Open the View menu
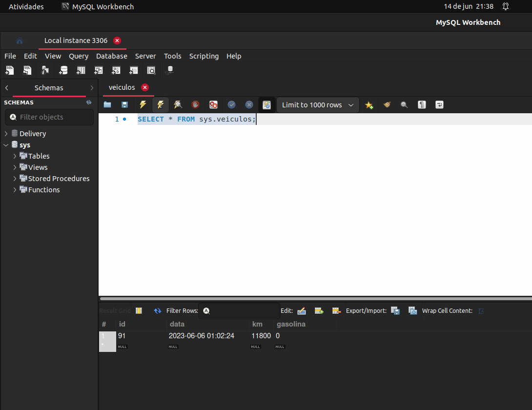This screenshot has height=410, width=532. point(53,56)
